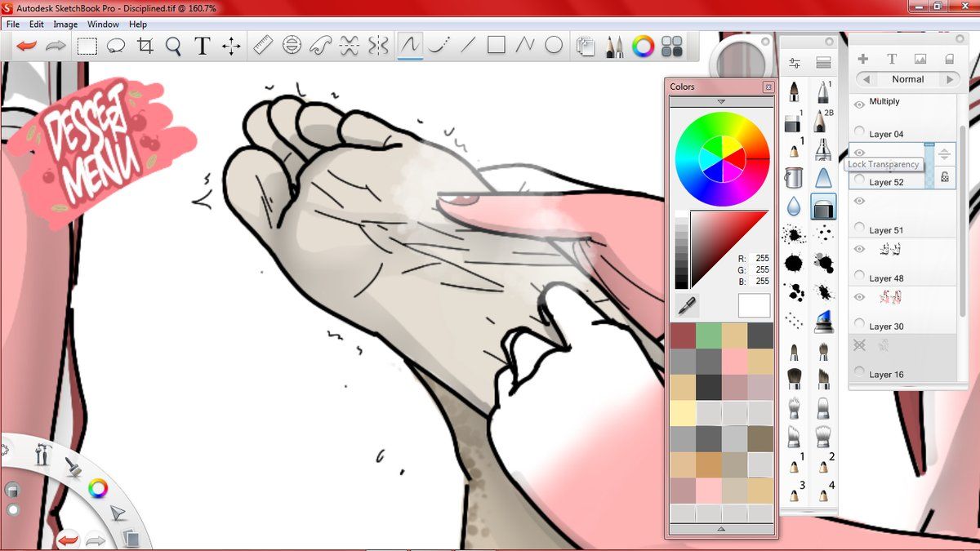Select the Move/Transform layer tool
Screen dimensions: 980x551
pos(232,47)
